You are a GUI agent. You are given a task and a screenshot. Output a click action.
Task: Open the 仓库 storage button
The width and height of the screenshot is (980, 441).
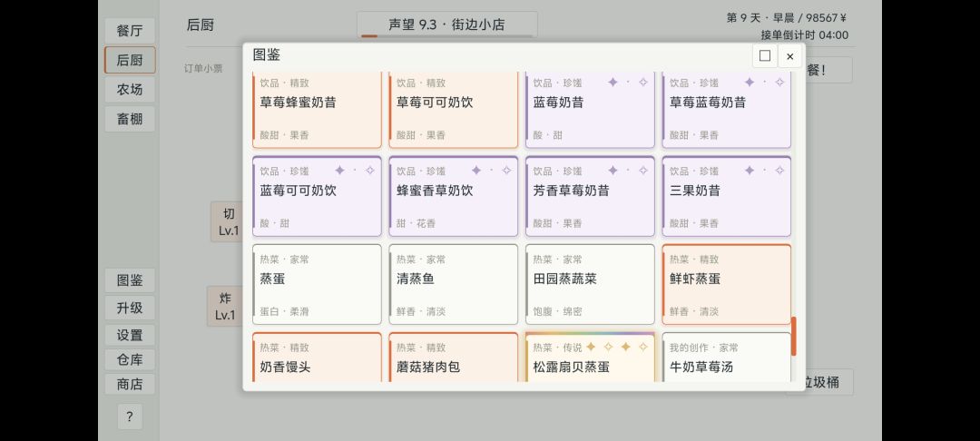tap(130, 360)
